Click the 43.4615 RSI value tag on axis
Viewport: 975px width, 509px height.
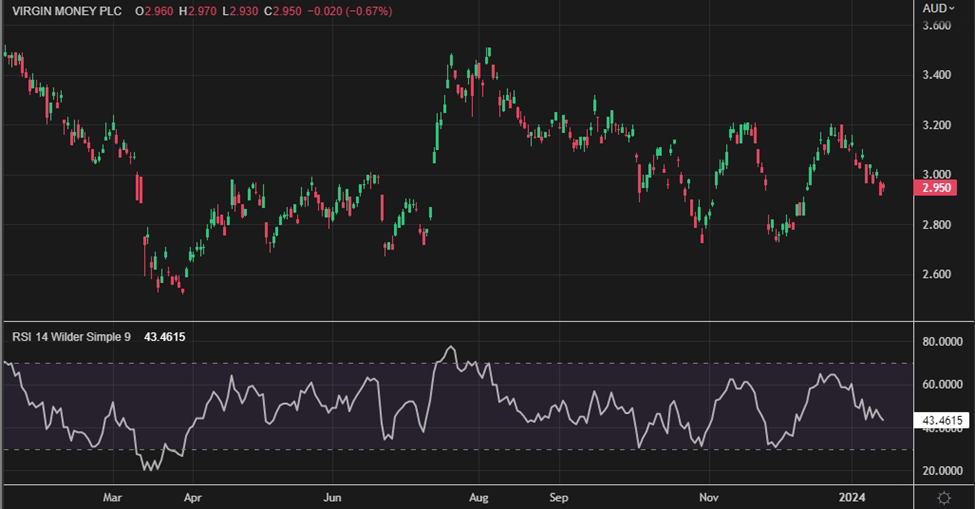[x=941, y=421]
